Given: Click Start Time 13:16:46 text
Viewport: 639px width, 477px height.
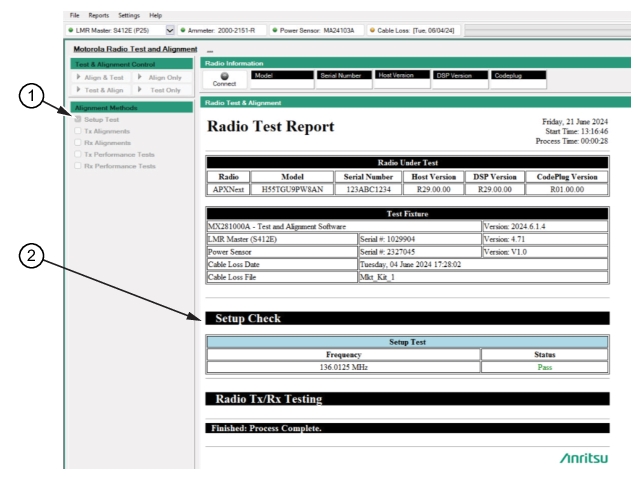Looking at the screenshot, I should click(577, 131).
